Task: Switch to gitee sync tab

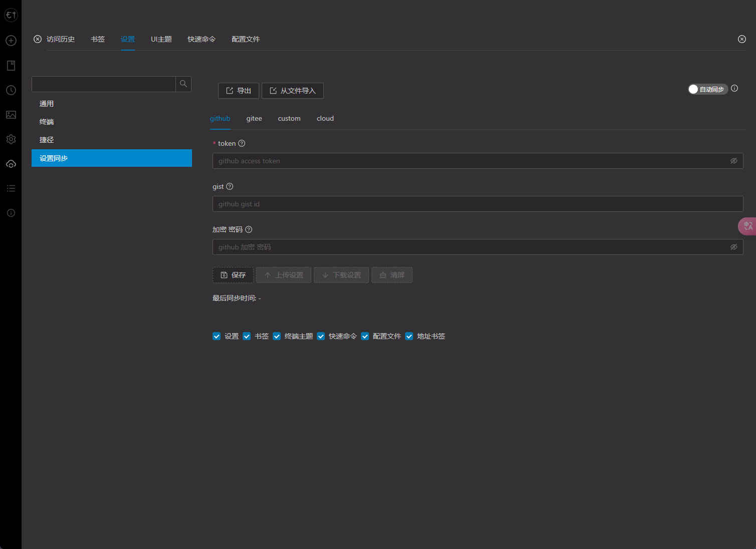Action: 254,118
